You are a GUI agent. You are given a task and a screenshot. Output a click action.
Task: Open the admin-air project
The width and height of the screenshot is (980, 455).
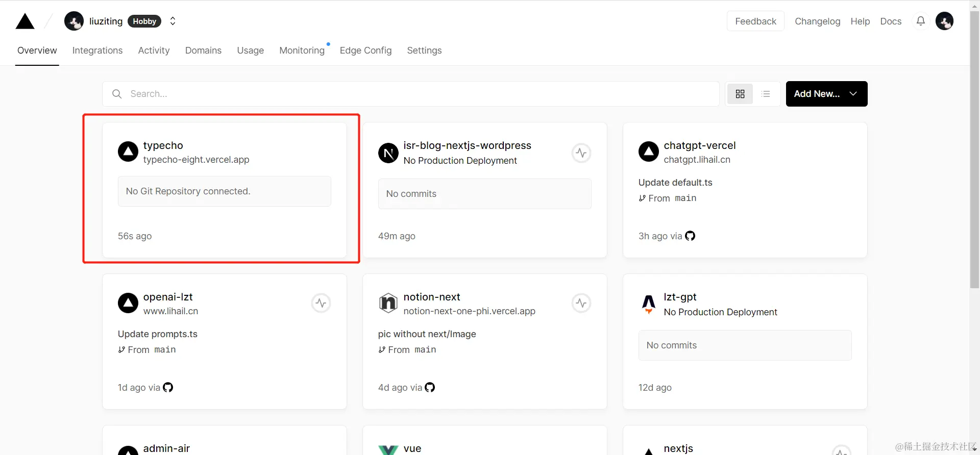click(x=166, y=448)
